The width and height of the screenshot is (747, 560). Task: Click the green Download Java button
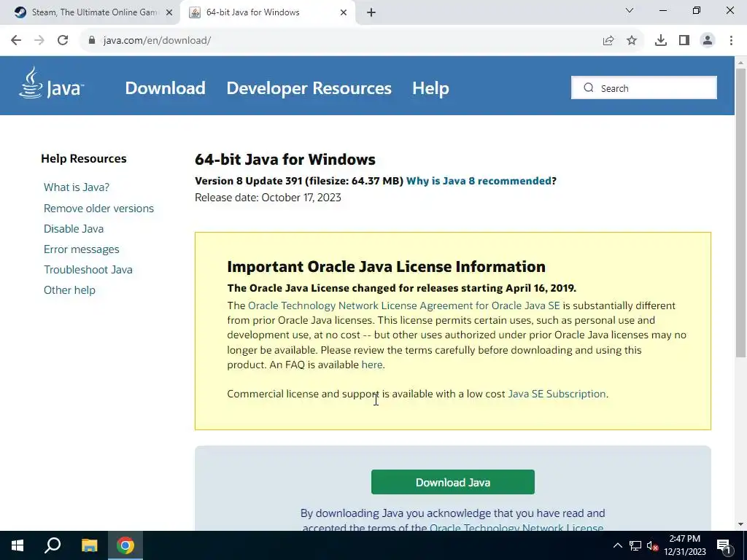[452, 482]
